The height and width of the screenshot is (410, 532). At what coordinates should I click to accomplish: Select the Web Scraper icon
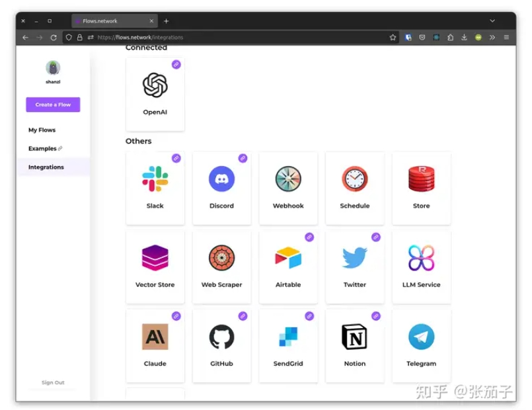click(221, 258)
